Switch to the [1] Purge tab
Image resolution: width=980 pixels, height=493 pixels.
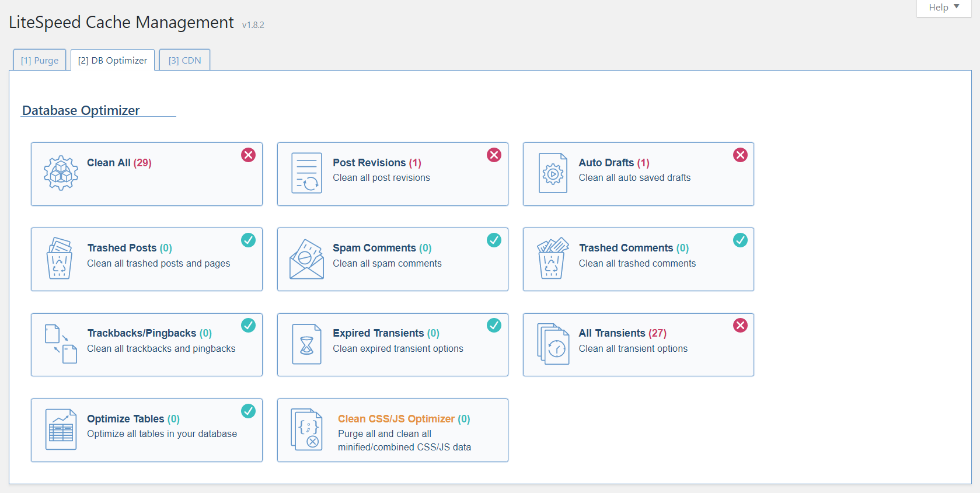40,60
